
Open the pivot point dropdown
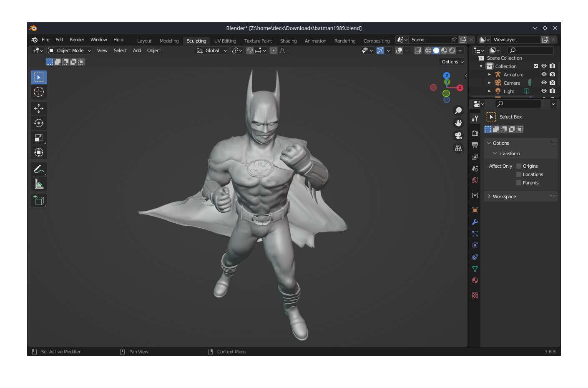(237, 50)
